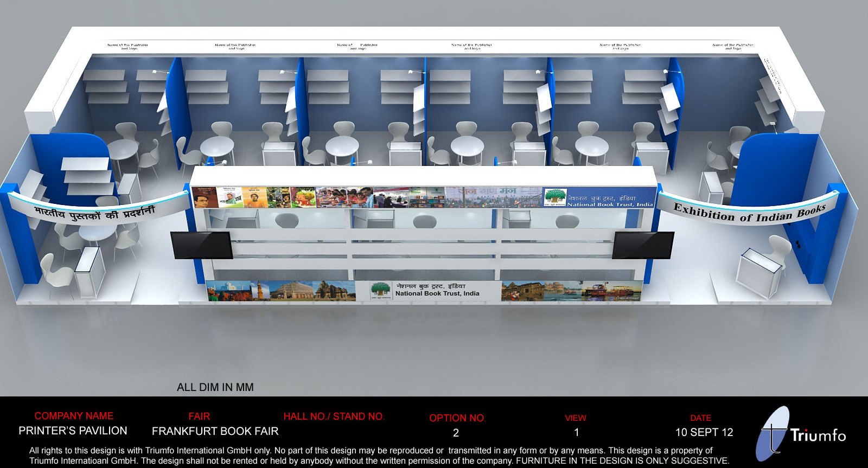Click the date value '10 SEPT 12'
868x468 pixels.
point(704,432)
